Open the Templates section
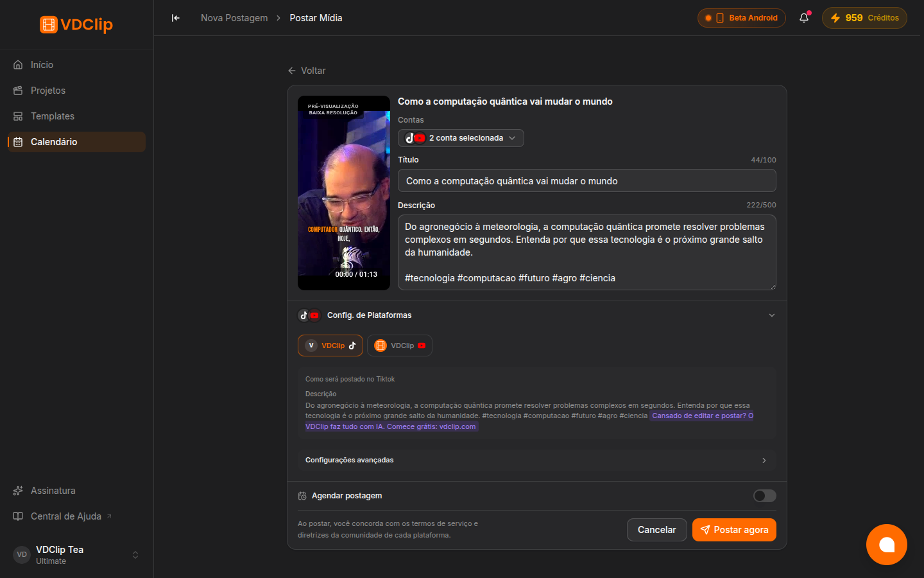 point(76,116)
